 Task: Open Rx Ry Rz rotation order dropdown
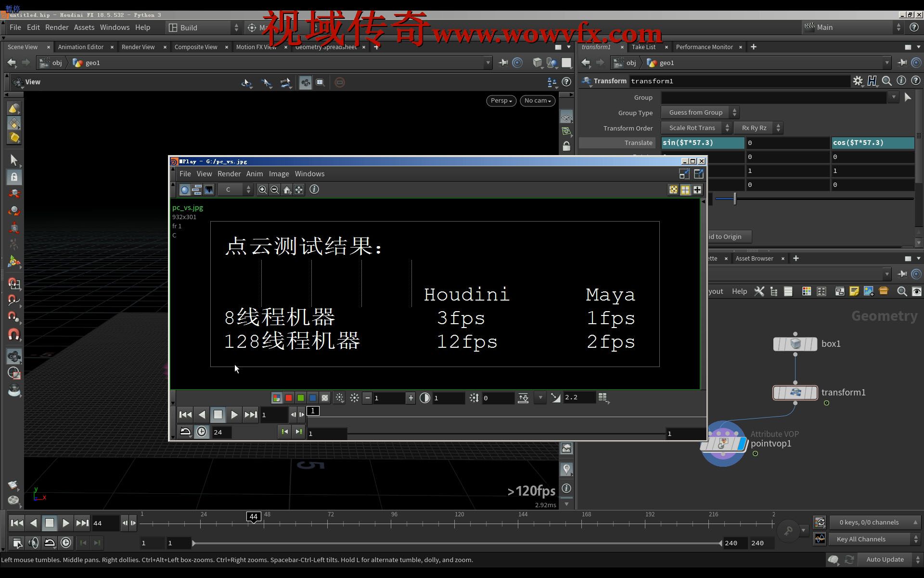pos(758,128)
